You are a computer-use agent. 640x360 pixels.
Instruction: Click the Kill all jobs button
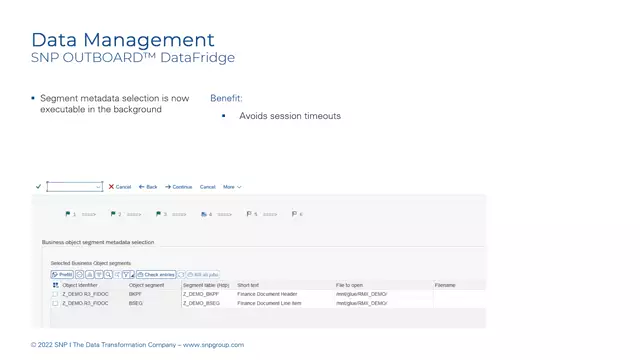click(203, 275)
